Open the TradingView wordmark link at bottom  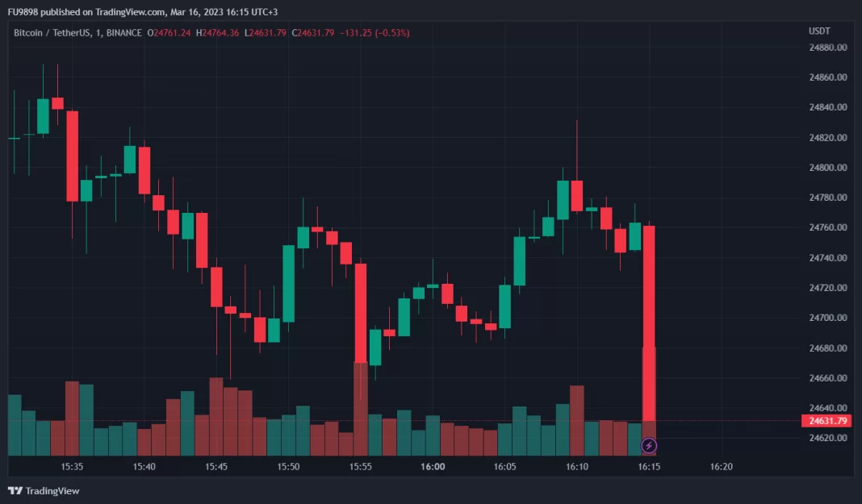pyautogui.click(x=52, y=490)
